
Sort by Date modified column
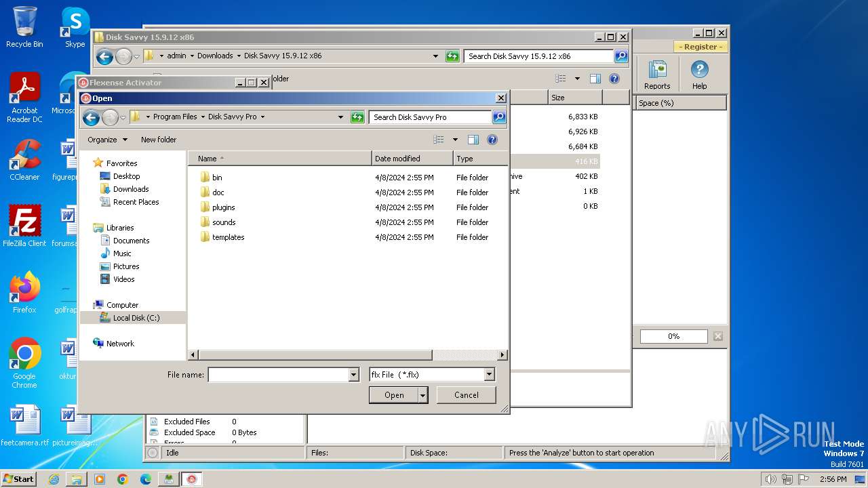pyautogui.click(x=412, y=159)
